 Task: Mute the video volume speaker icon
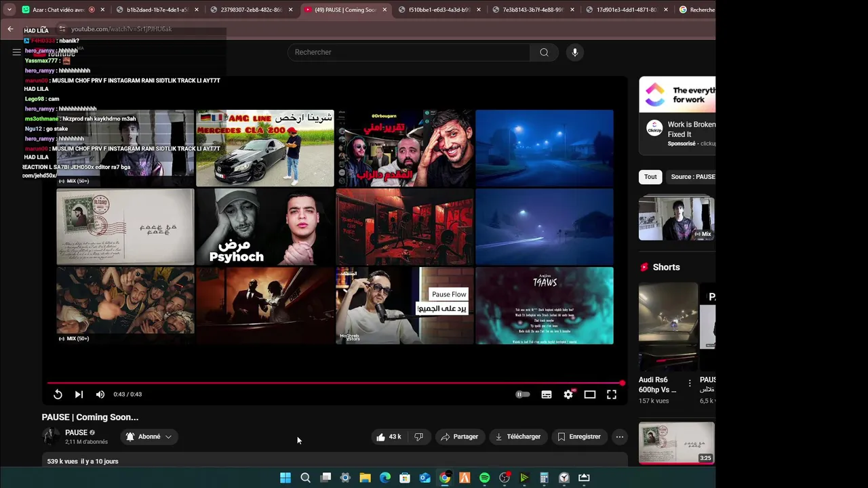point(100,394)
